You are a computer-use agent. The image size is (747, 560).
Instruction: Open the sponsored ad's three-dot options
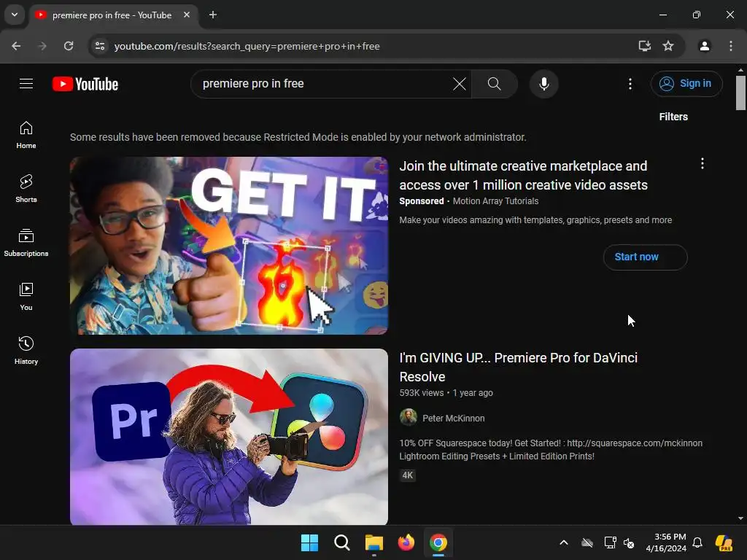[703, 164]
